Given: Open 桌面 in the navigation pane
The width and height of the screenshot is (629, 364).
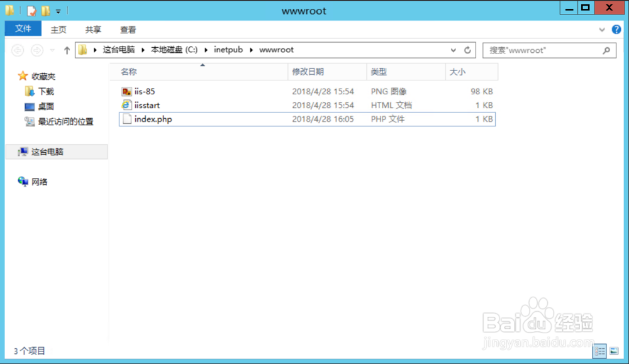Looking at the screenshot, I should click(x=46, y=107).
